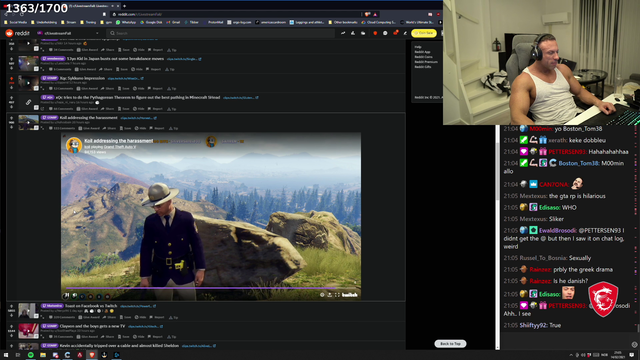Open Toast on Facebook vs Twitch post
Image resolution: width=640 pixels, height=360 pixels.
[91, 306]
